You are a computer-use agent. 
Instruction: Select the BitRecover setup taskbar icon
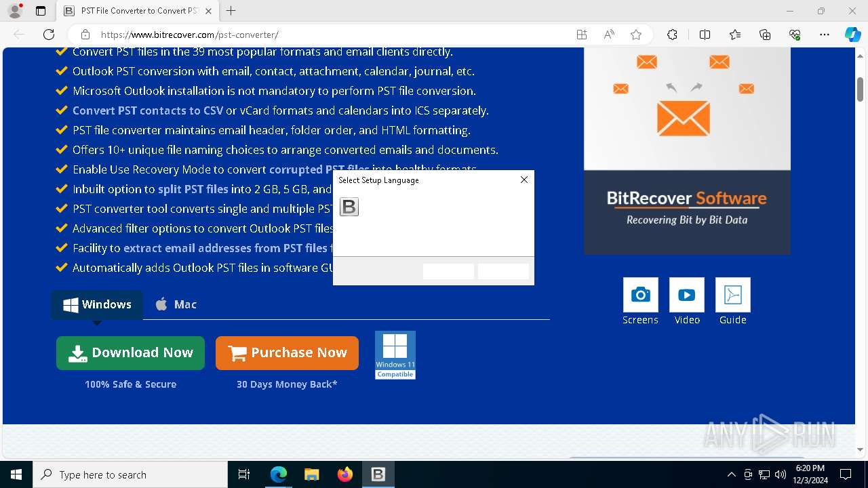pyautogui.click(x=378, y=474)
